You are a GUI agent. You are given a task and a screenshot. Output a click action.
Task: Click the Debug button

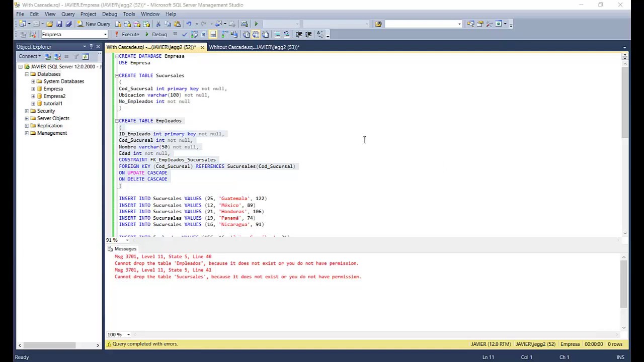point(156,34)
